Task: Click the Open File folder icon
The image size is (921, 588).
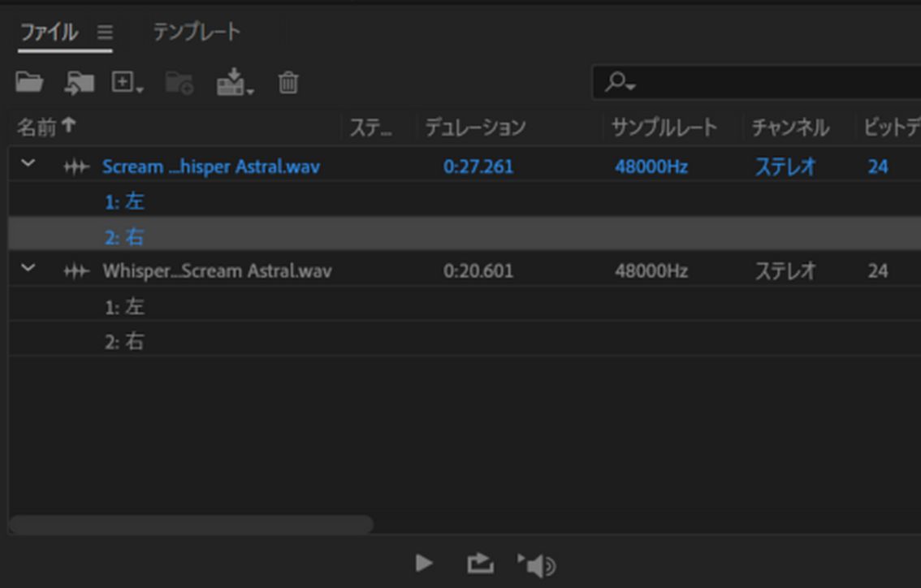Action: (29, 82)
